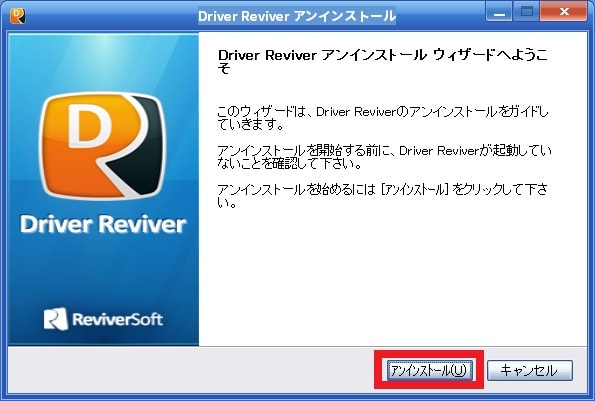Click the paragraph starting このウィザードは
The height and width of the screenshot is (401, 595).
(x=383, y=118)
